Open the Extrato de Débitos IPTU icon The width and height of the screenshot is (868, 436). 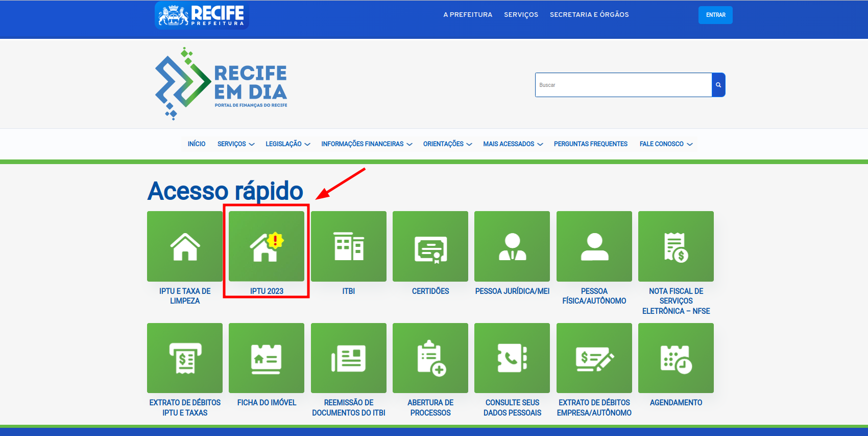pos(185,358)
